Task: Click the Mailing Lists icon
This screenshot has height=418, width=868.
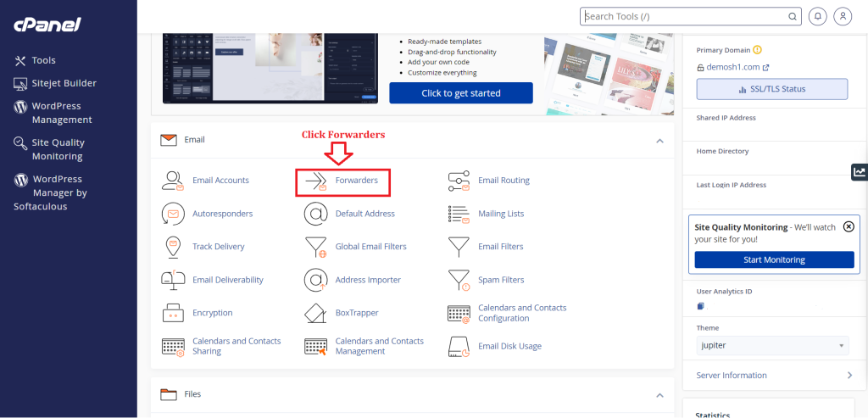Action: [x=459, y=215]
